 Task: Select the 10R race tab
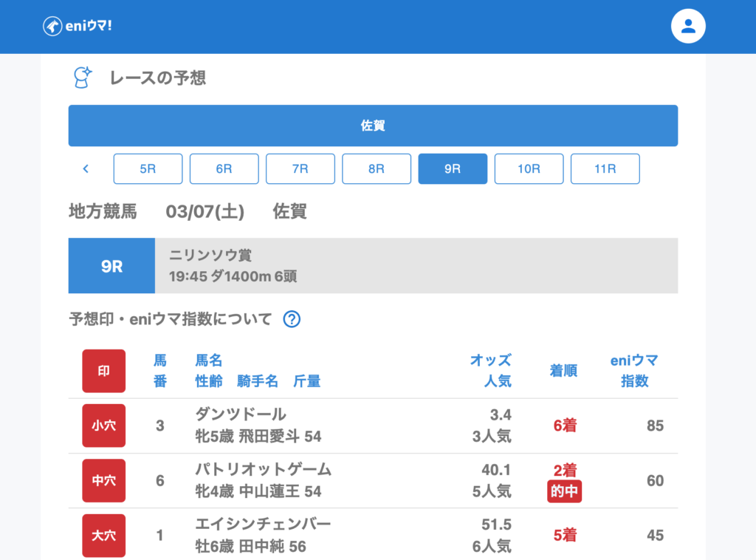529,168
